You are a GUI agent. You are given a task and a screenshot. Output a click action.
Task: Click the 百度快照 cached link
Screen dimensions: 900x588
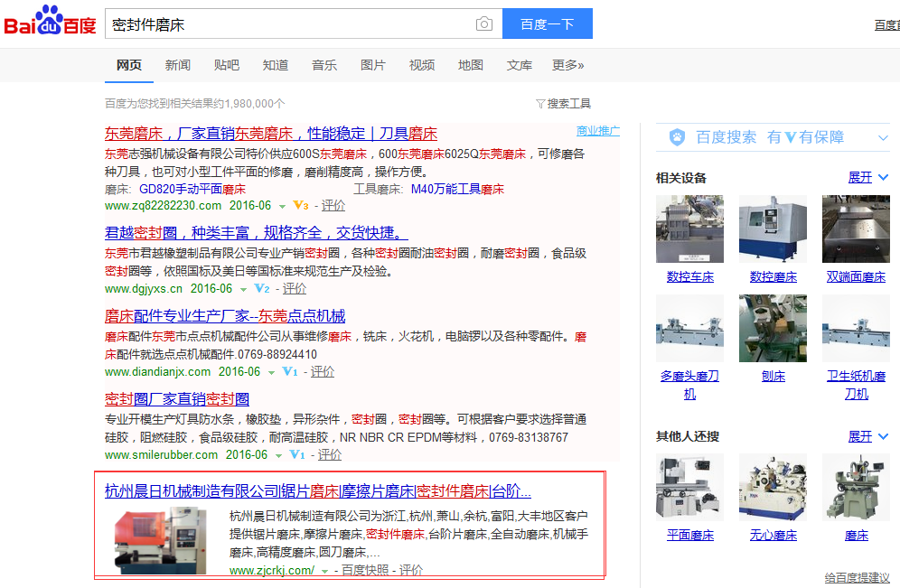(x=364, y=570)
